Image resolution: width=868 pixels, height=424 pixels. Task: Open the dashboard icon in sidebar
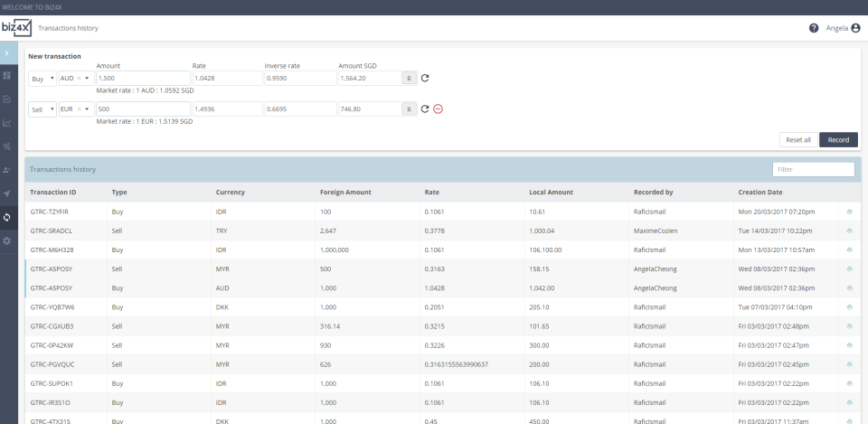pyautogui.click(x=7, y=75)
